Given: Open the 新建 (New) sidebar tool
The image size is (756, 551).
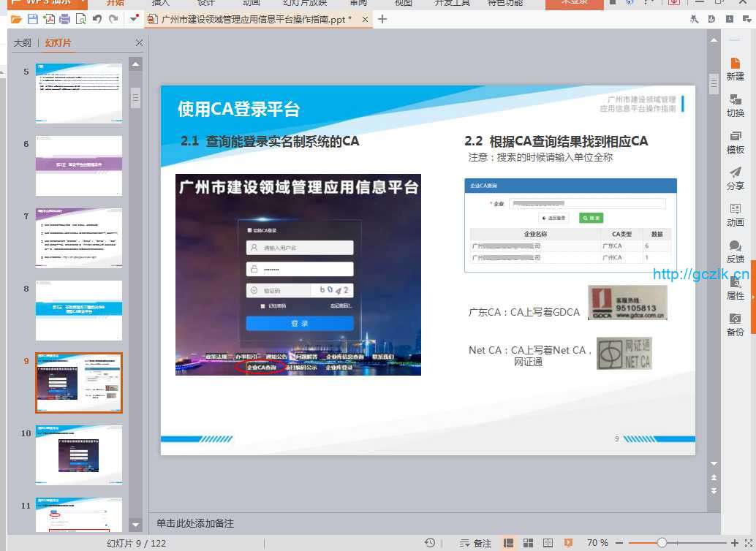Looking at the screenshot, I should tap(735, 69).
